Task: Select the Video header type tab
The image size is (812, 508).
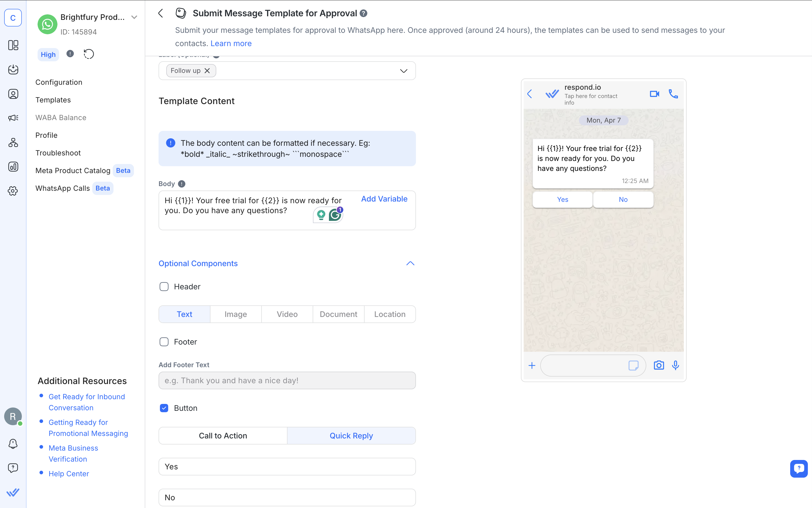Action: click(x=287, y=314)
